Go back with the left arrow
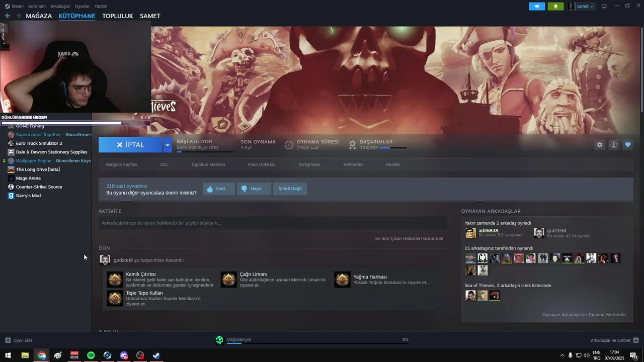644x362 pixels. coord(8,16)
